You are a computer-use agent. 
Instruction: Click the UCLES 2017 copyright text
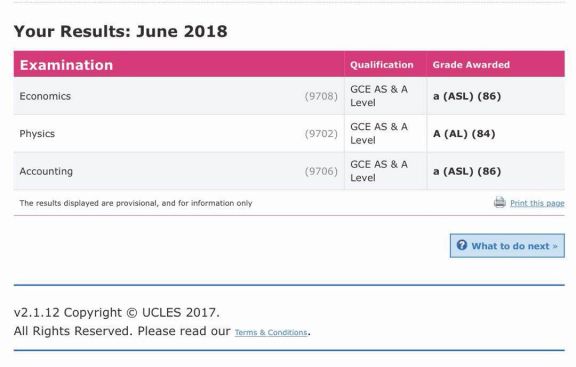coord(117,313)
